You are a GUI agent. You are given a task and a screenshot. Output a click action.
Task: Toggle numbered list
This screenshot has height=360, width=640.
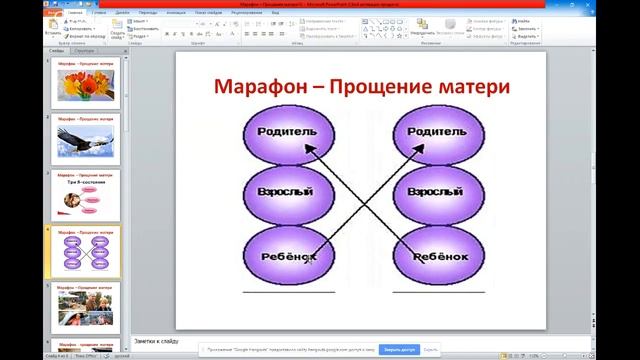coord(259,24)
